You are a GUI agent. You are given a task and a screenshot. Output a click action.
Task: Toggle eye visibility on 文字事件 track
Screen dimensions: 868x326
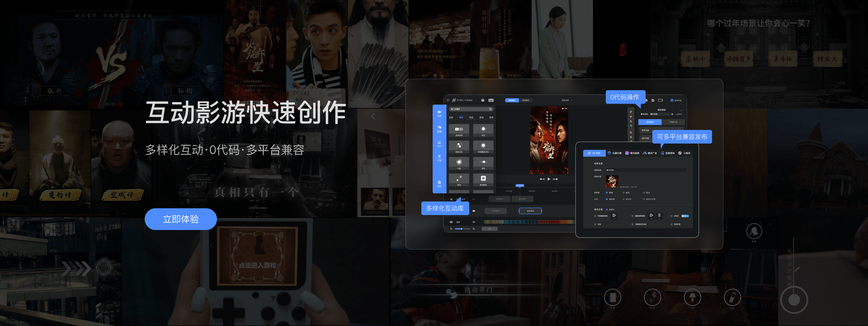(474, 211)
